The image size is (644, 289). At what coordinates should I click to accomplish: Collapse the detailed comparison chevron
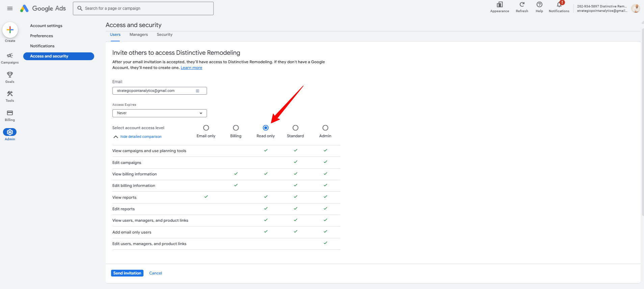(x=115, y=137)
